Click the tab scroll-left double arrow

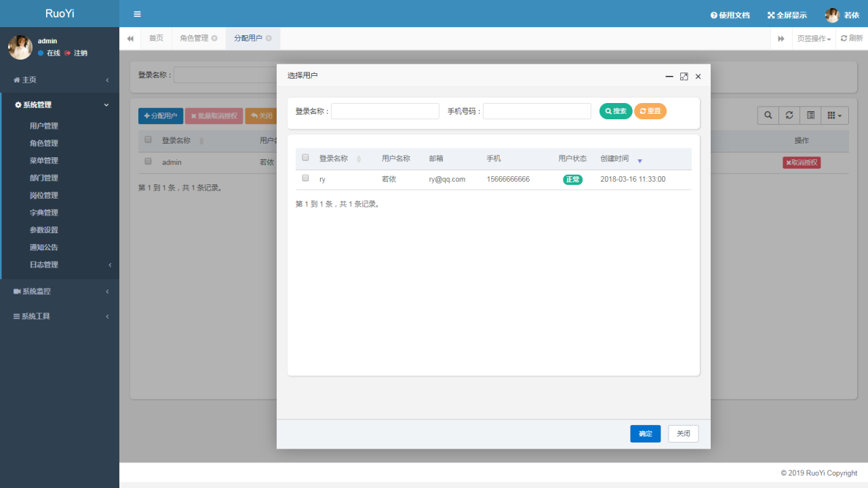point(130,39)
